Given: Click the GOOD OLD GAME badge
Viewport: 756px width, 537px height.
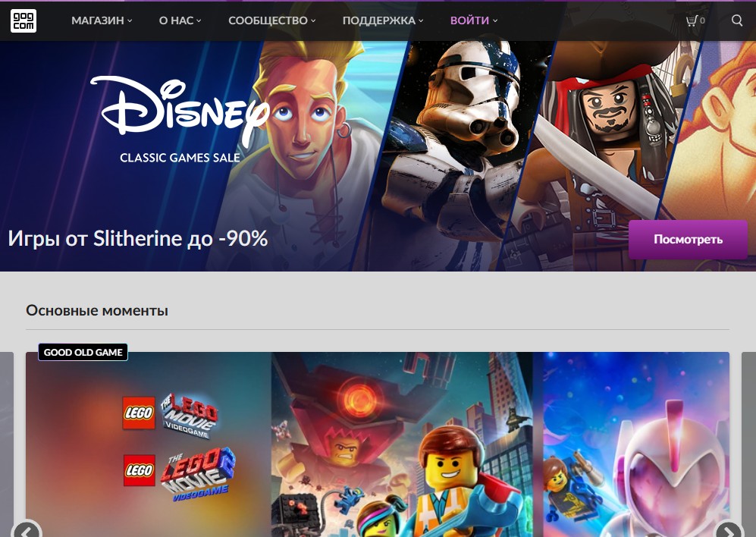Looking at the screenshot, I should click(x=83, y=352).
